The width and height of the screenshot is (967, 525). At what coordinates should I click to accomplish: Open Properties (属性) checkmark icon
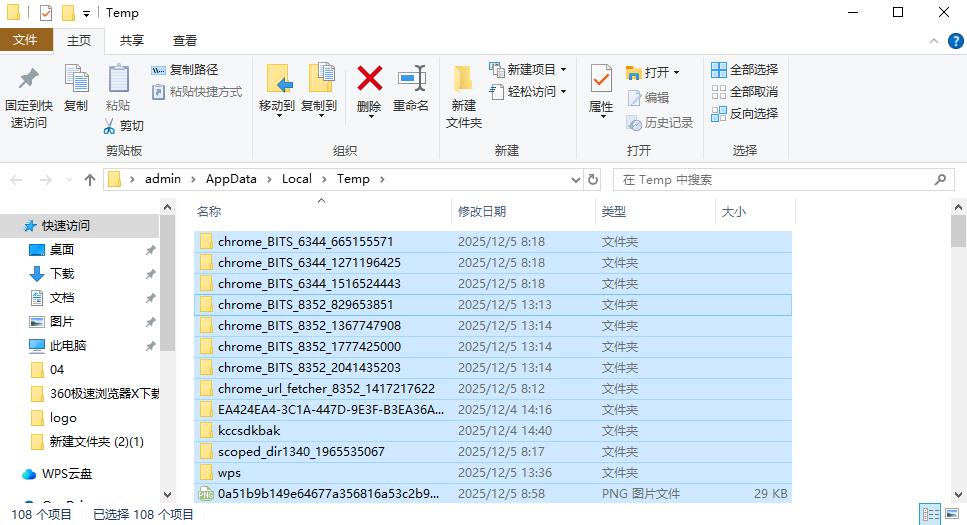601,80
